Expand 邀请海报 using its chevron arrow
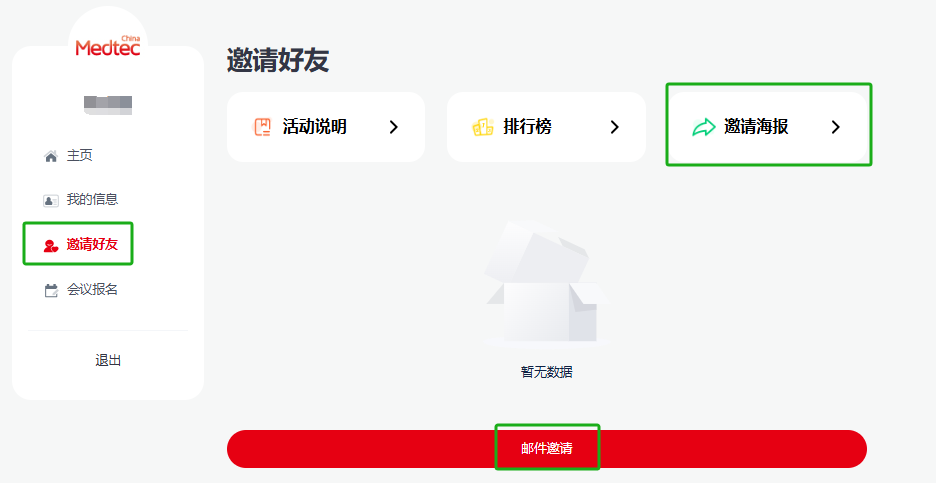This screenshot has width=936, height=483. coord(835,127)
